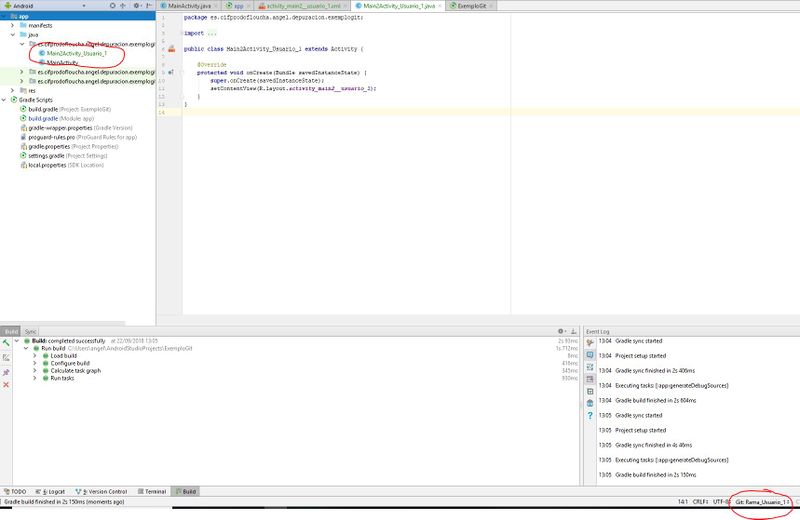Open the Terminal tool window button
The image size is (800, 520).
pyautogui.click(x=152, y=491)
